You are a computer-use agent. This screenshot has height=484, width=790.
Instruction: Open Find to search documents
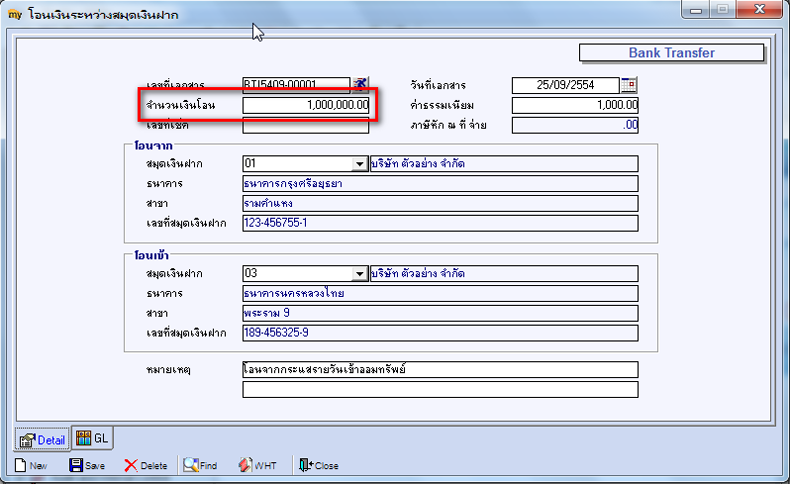pos(200,465)
